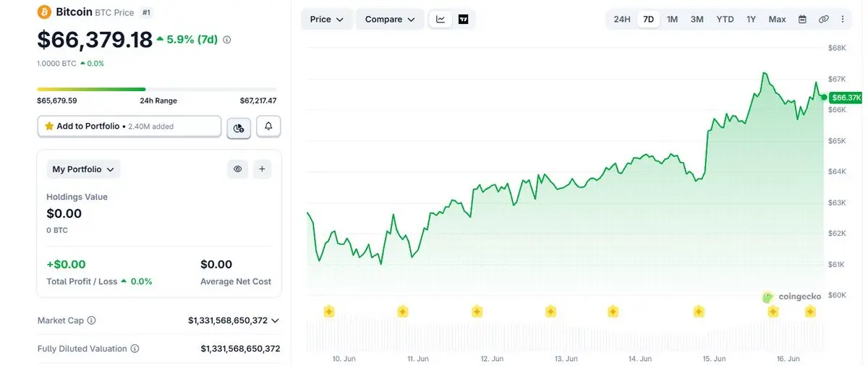
Task: Expand the My Portfolio dropdown
Action: coord(83,169)
